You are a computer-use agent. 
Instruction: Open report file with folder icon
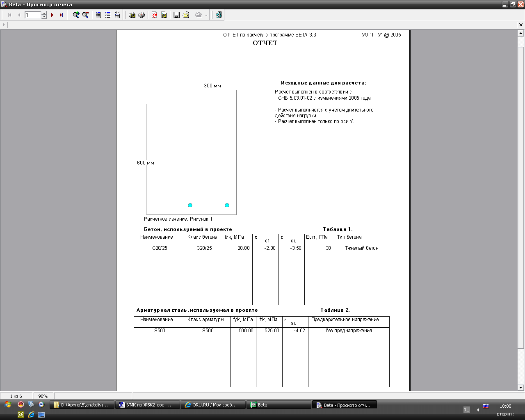[186, 15]
